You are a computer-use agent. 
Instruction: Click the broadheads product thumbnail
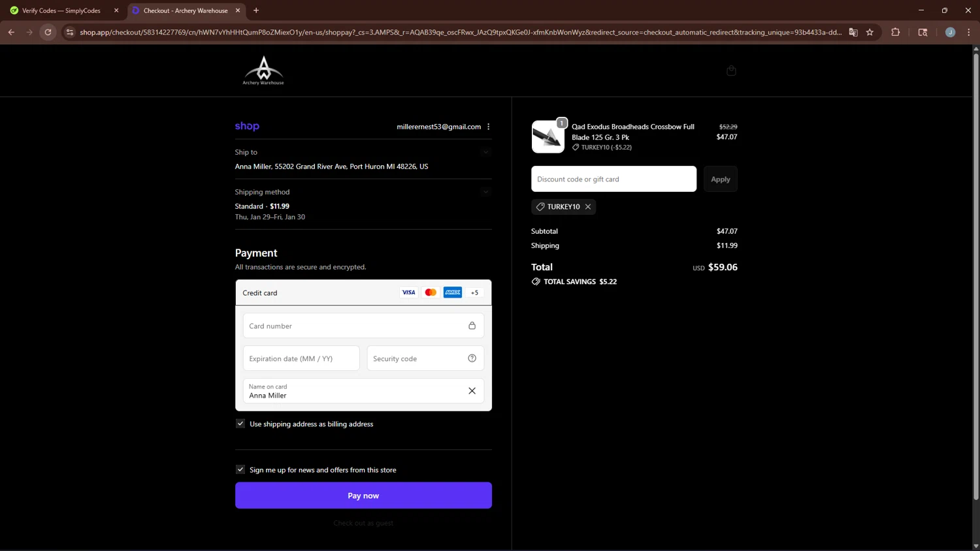[x=548, y=136]
